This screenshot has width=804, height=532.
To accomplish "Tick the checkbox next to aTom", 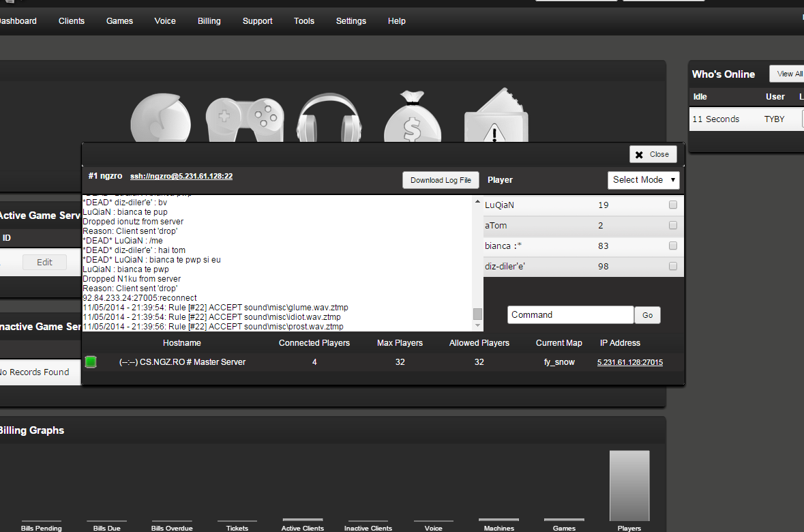I will [x=673, y=226].
